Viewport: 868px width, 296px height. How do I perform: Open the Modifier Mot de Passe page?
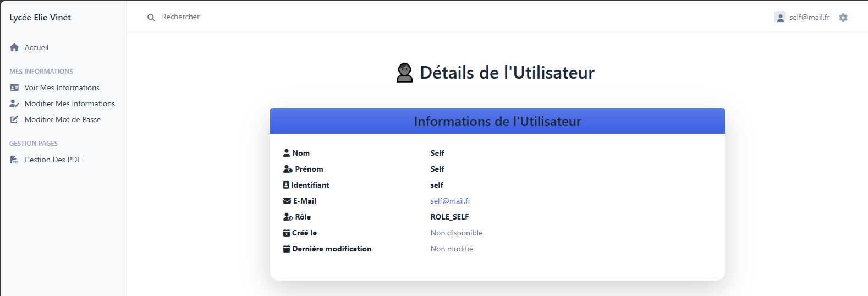(x=62, y=119)
